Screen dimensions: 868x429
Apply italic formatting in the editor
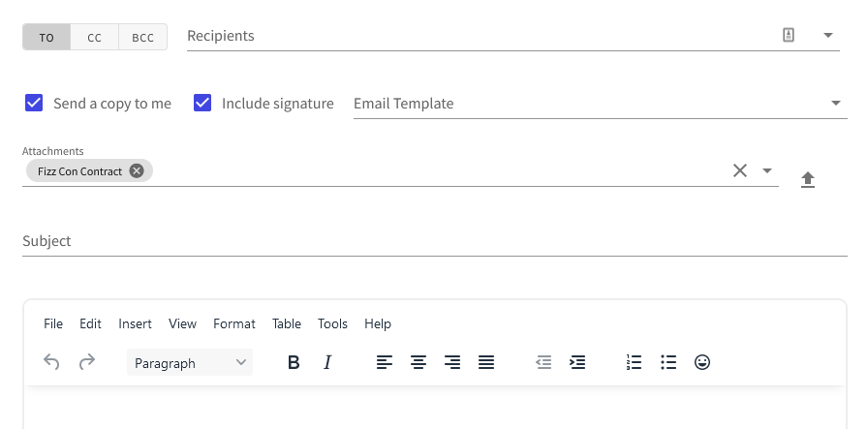click(327, 362)
